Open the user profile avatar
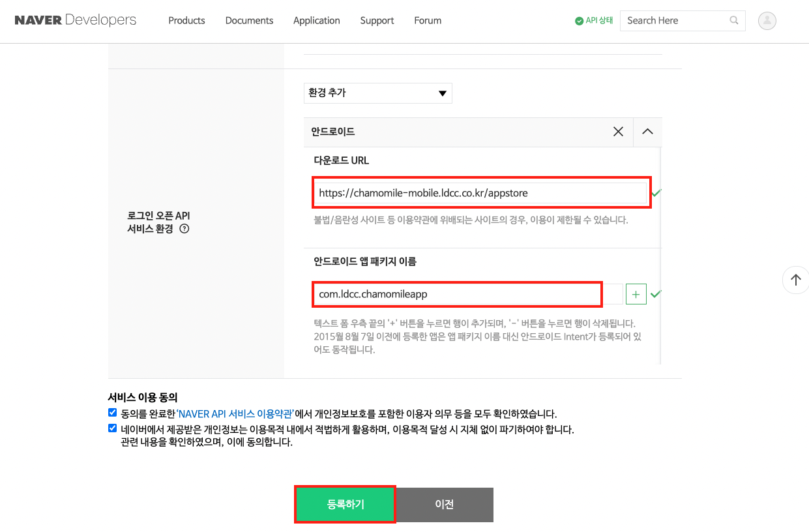Viewport: 809px width, 532px height. (x=767, y=21)
